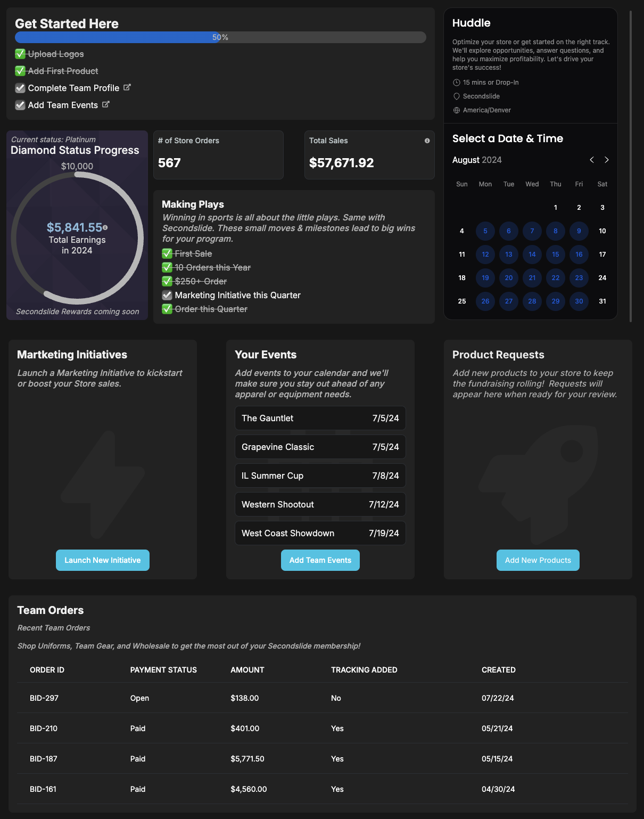
Task: Toggle the Add First Product checkbox
Action: click(x=20, y=71)
